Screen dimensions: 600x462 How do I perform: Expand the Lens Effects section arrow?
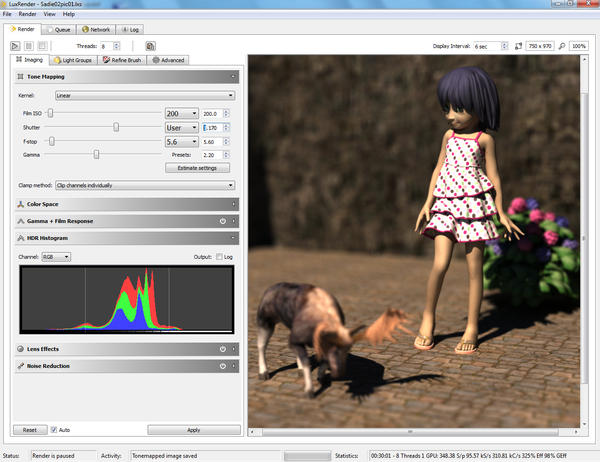pyautogui.click(x=233, y=349)
